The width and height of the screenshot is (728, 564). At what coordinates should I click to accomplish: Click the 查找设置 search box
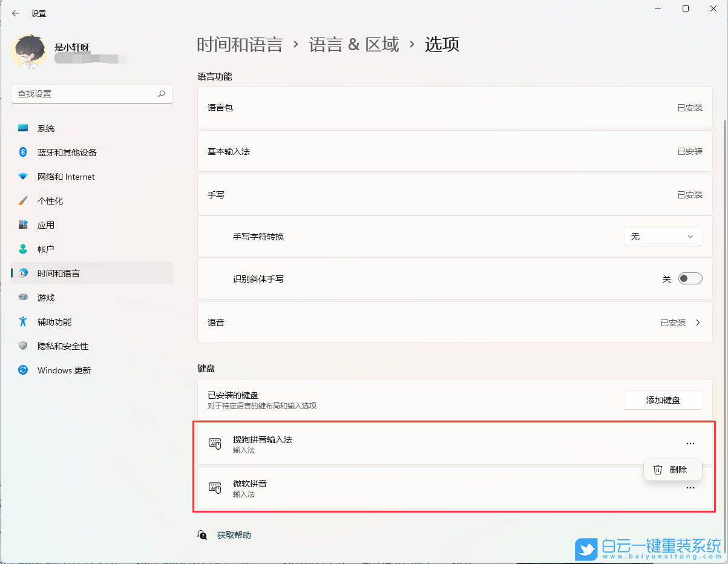92,94
